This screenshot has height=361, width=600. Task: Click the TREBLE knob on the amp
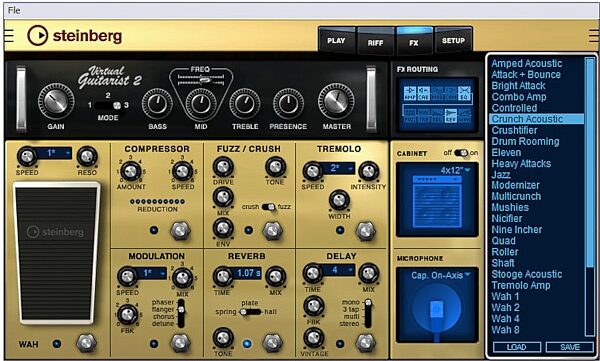[245, 104]
